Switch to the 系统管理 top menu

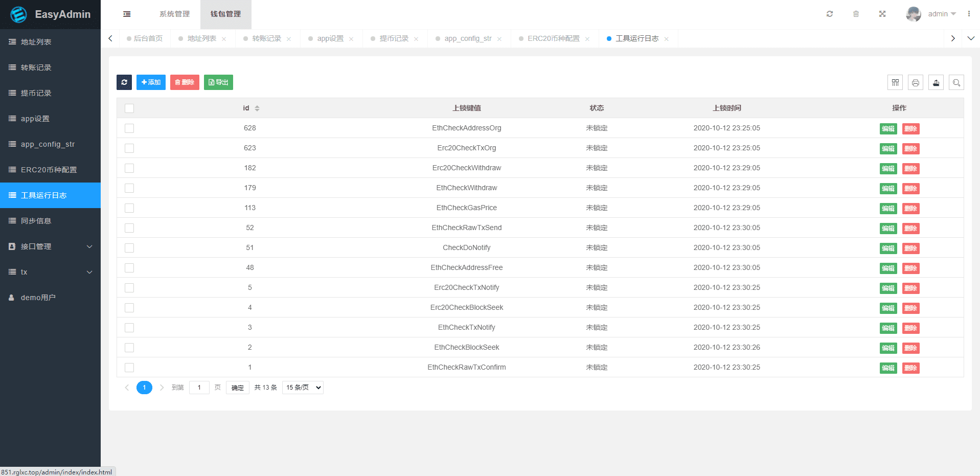174,14
